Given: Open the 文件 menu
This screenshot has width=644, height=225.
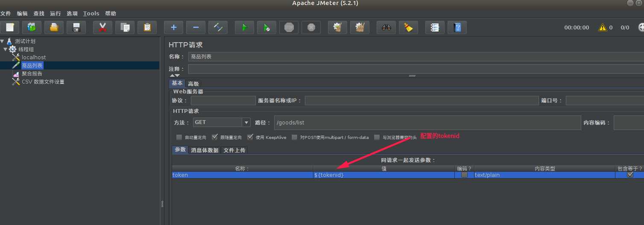Looking at the screenshot, I should 6,14.
